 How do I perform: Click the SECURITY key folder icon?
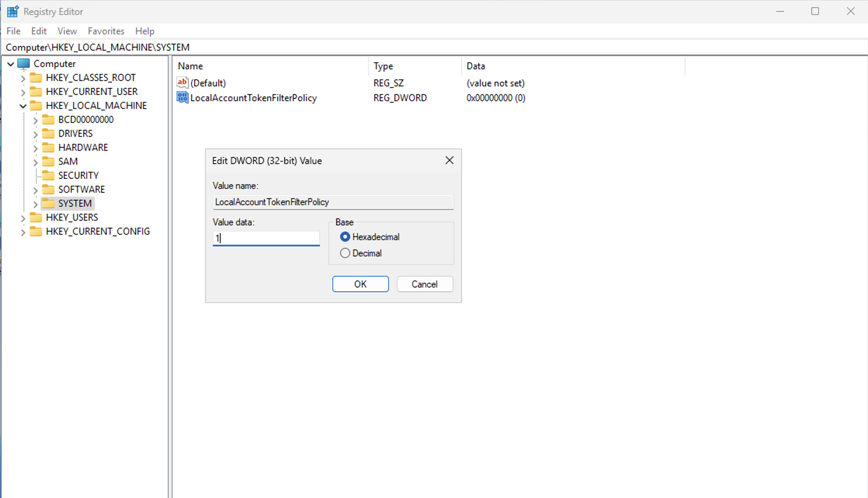(x=49, y=176)
